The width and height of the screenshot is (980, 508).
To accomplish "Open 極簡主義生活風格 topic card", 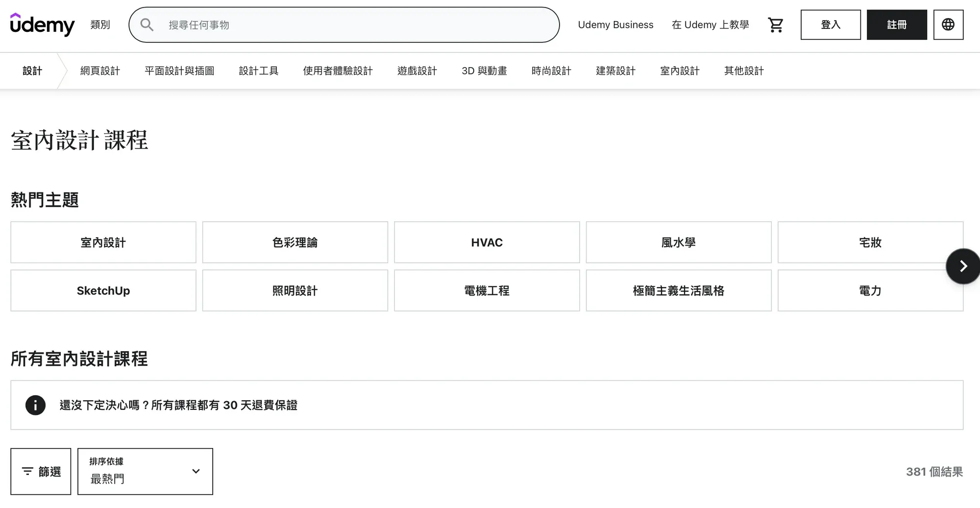I will 679,290.
